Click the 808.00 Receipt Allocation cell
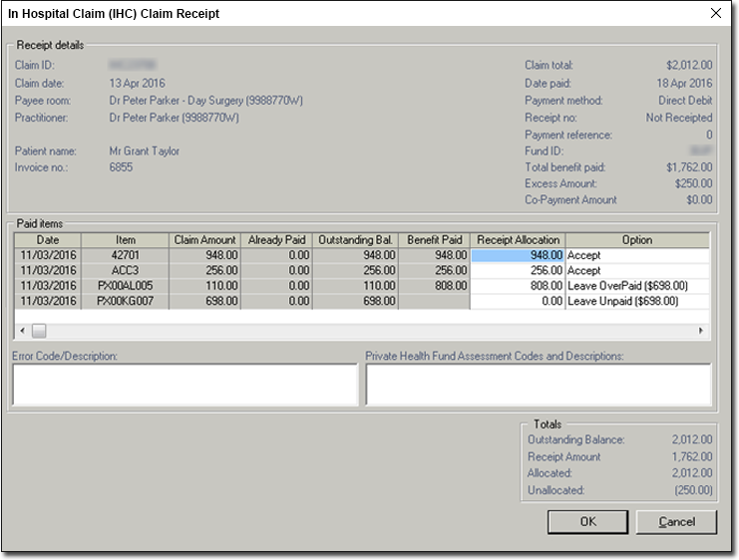 517,285
